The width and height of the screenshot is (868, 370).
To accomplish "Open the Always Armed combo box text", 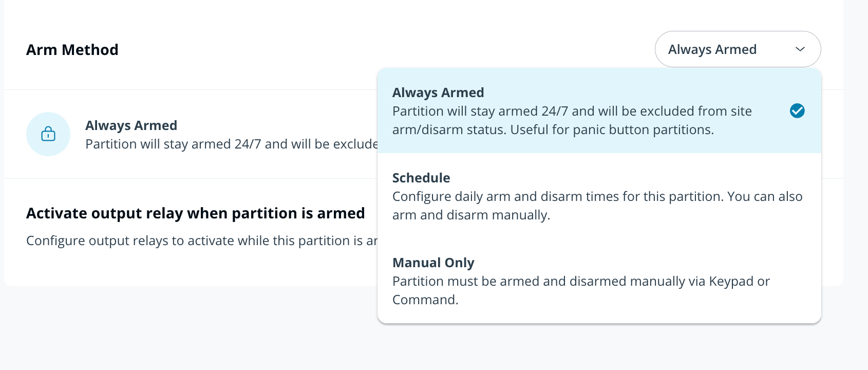I will pos(712,49).
